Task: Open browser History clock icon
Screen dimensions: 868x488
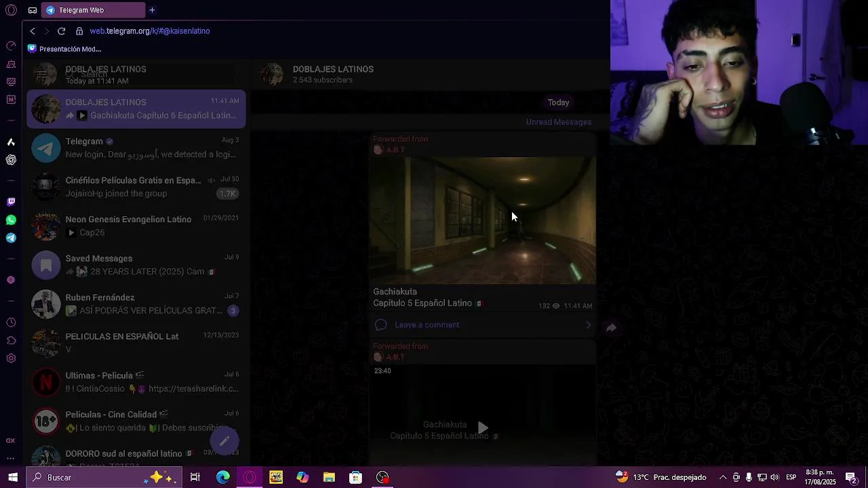Action: (11, 323)
